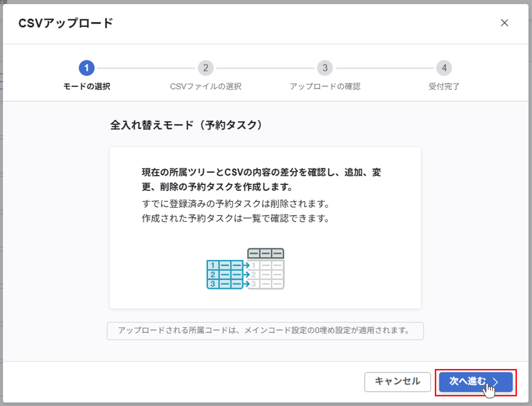Screen dimensions: 532x406
Task: Click the gray destination table icon
Action: click(x=266, y=275)
